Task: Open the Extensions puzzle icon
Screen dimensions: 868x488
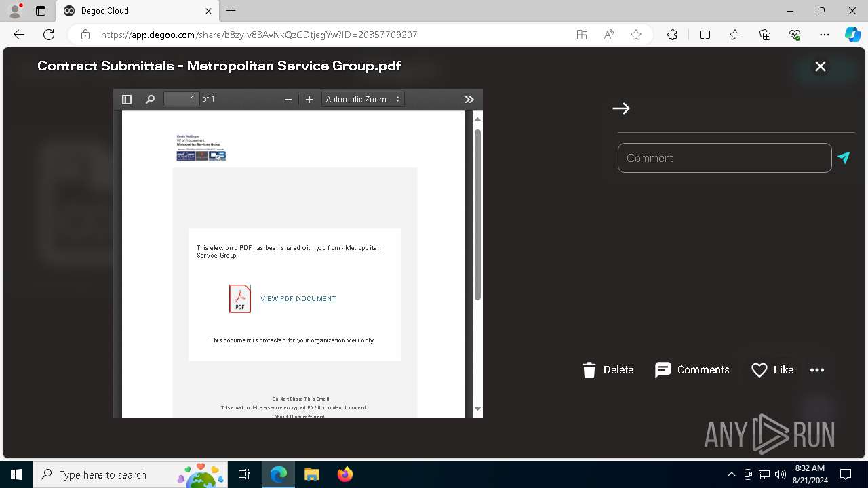Action: [x=672, y=35]
